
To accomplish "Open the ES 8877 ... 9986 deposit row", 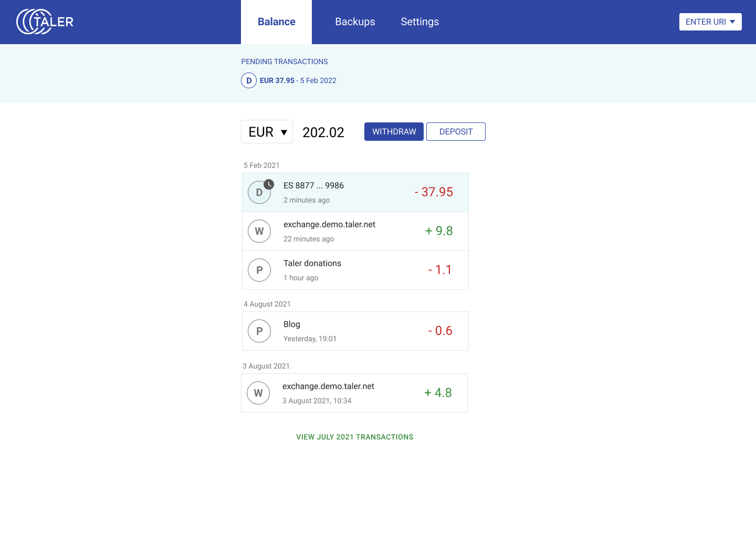I will (x=355, y=192).
